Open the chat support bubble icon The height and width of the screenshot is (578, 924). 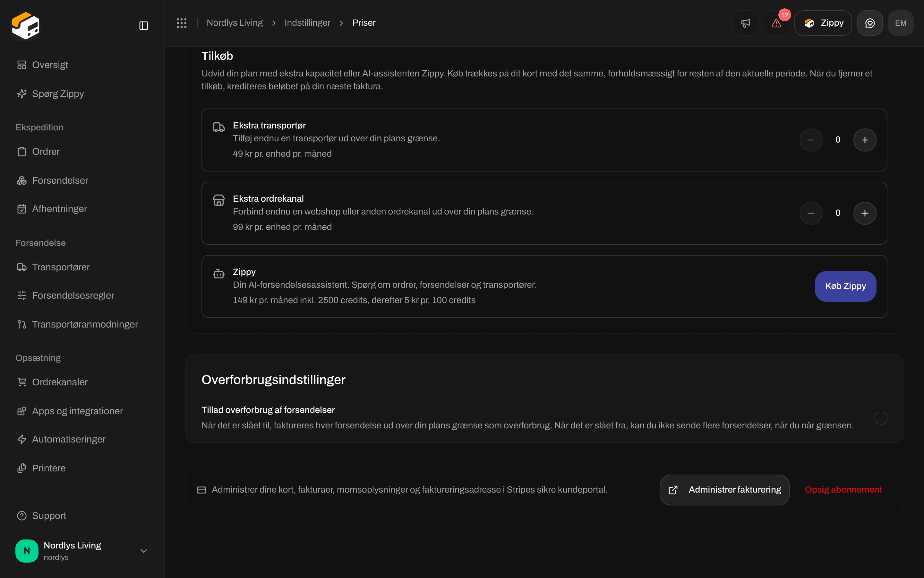coord(870,23)
